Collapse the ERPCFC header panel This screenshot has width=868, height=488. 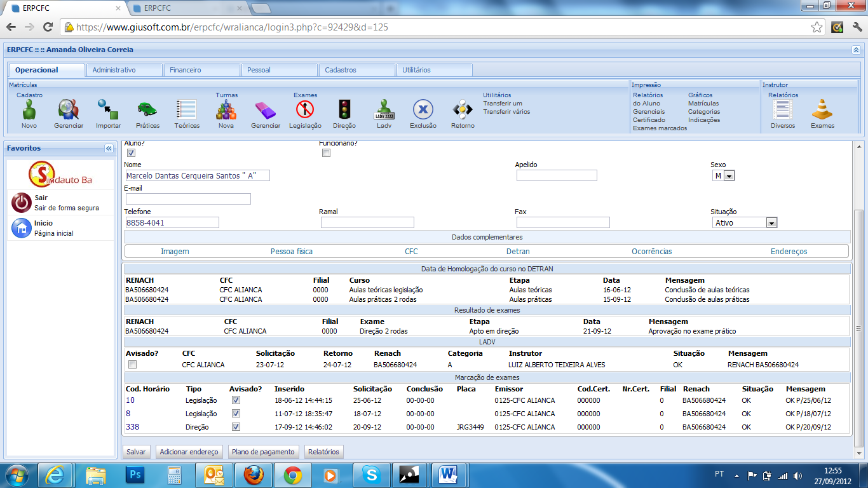pyautogui.click(x=856, y=50)
